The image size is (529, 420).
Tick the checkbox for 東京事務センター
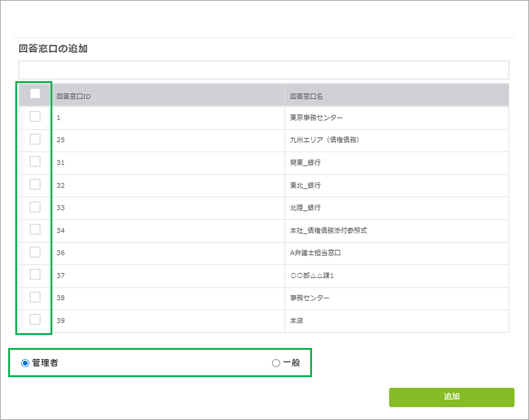click(35, 117)
